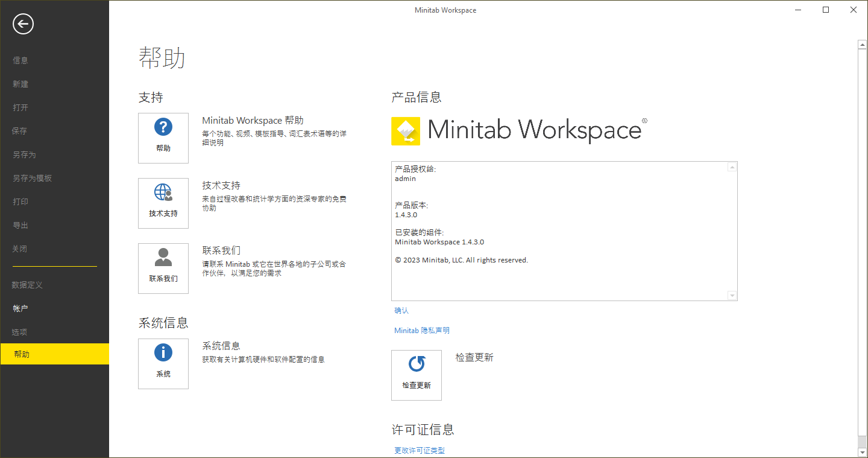Select 打开 in the sidebar
The width and height of the screenshot is (868, 458).
tap(20, 107)
